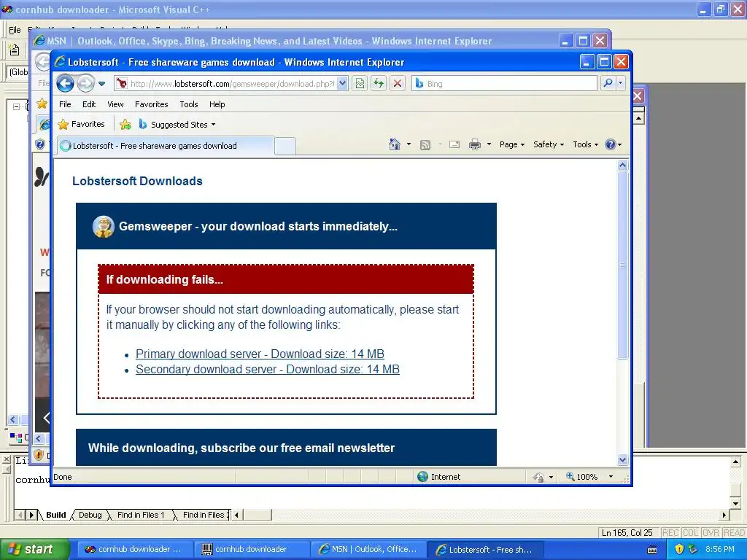The width and height of the screenshot is (747, 560).
Task: Click the page's scroll down arrow
Action: (622, 459)
